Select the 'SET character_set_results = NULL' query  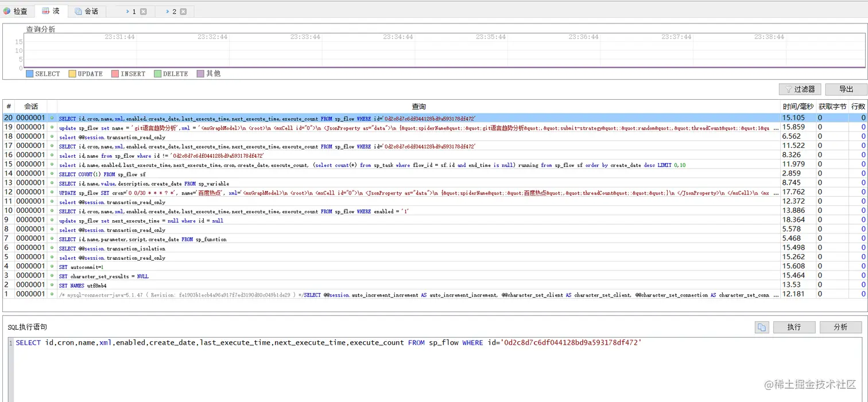point(104,276)
